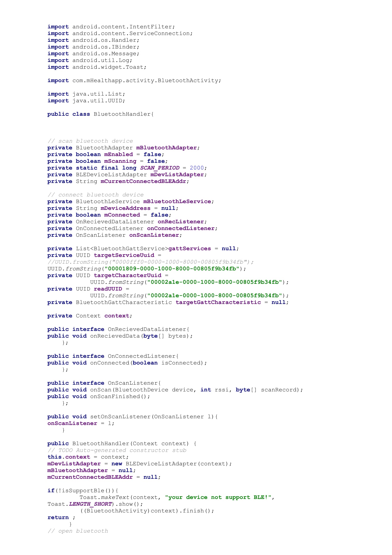Click the setOnScanListener method declaration

click(x=132, y=416)
